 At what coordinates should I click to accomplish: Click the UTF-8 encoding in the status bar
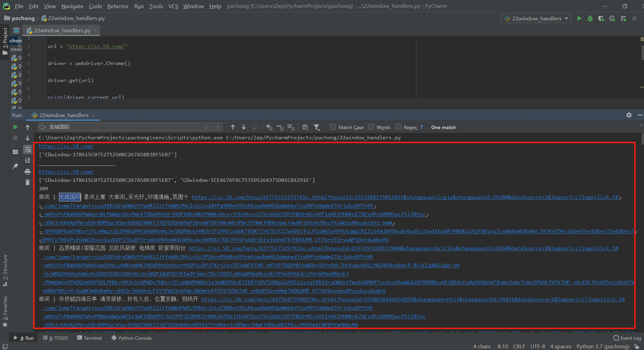[x=538, y=346]
